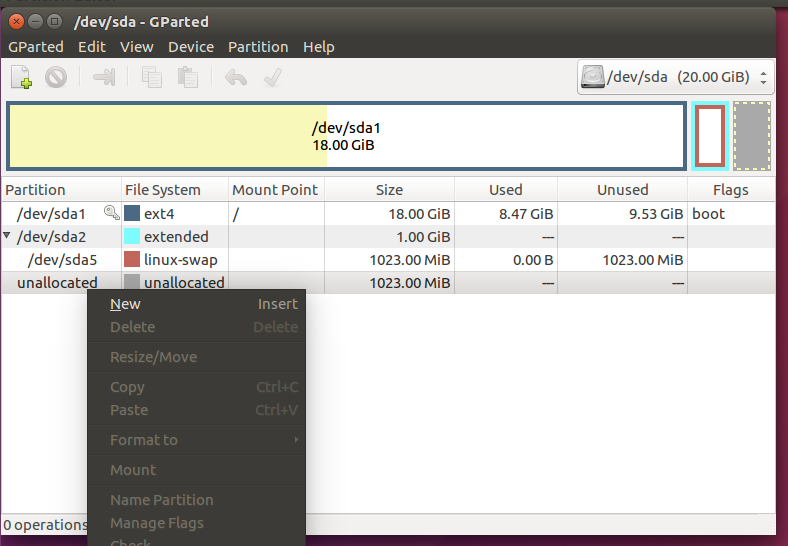Open the /dev/sda device dropdown
Image resolution: width=788 pixels, height=546 pixels.
tap(675, 77)
